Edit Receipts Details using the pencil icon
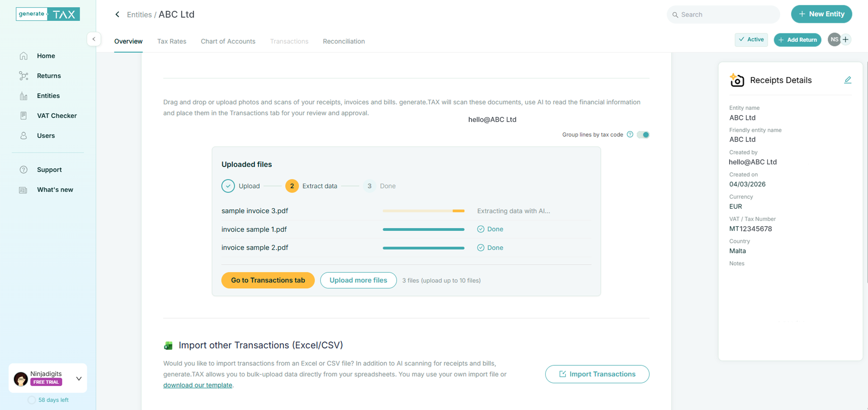868x410 pixels. (x=848, y=79)
